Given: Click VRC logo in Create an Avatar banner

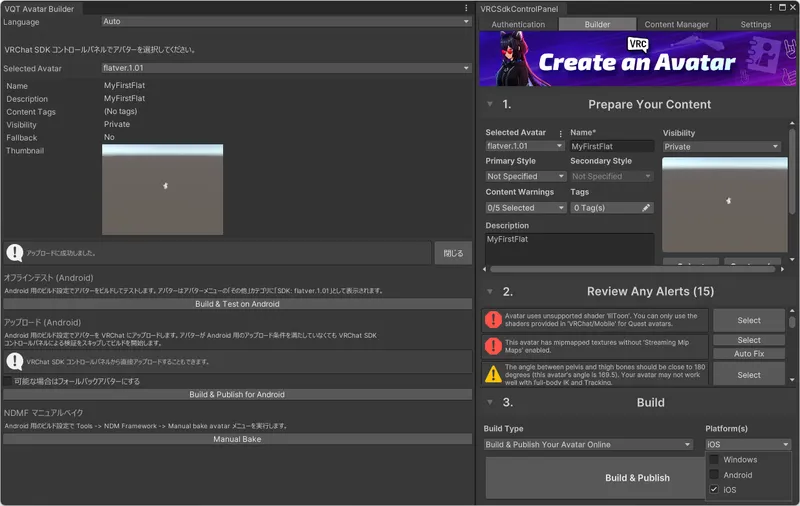Looking at the screenshot, I should 638,44.
